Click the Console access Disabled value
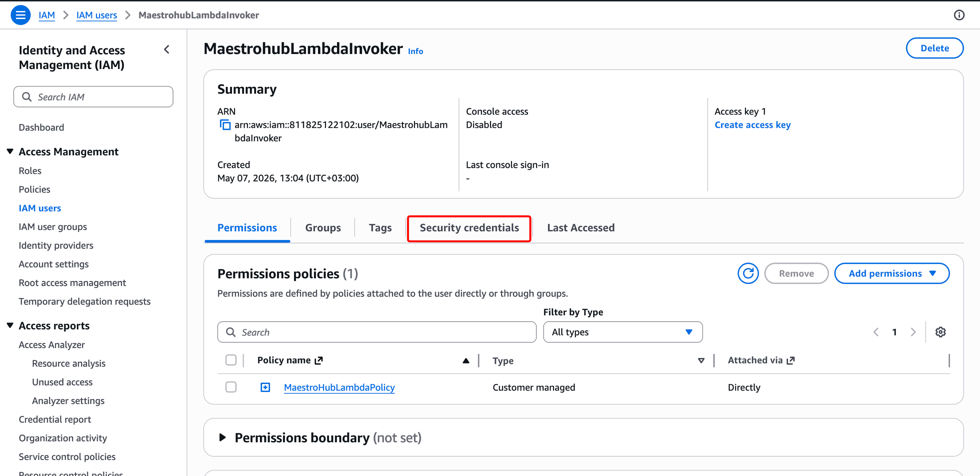980x476 pixels. tap(484, 125)
